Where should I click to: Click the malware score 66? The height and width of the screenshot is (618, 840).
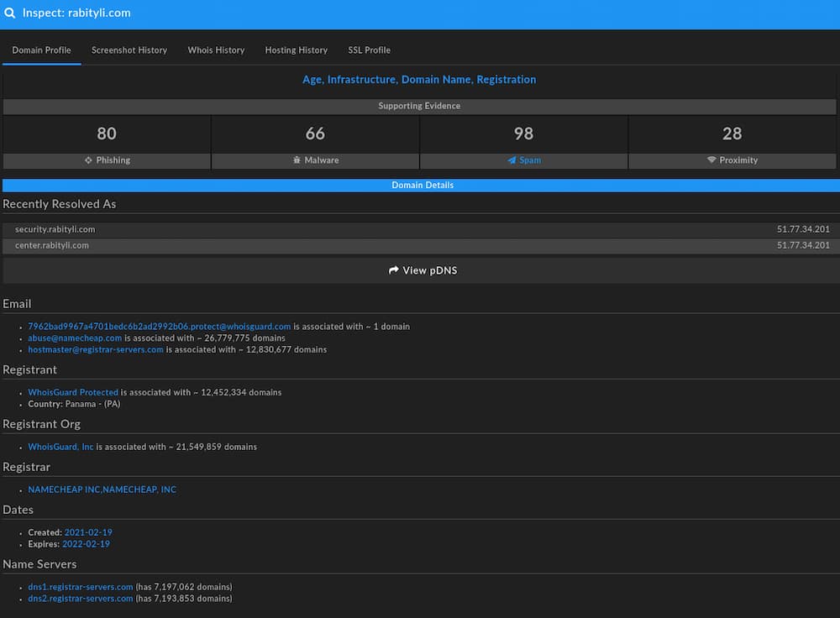(x=315, y=134)
